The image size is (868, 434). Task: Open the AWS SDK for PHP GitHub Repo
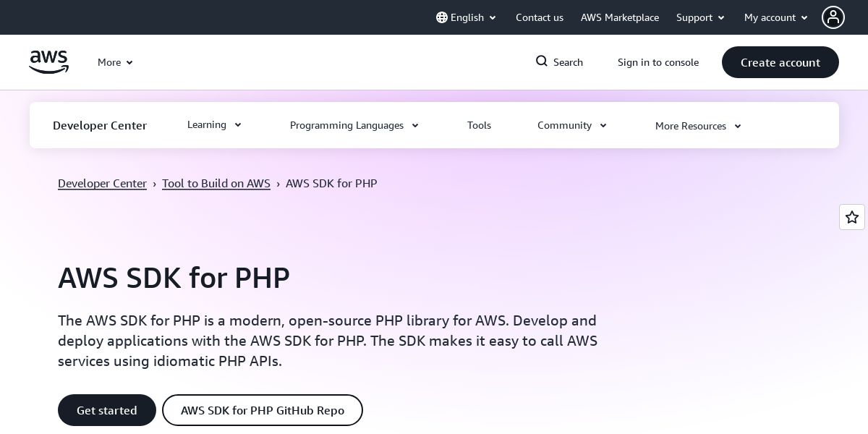262,410
